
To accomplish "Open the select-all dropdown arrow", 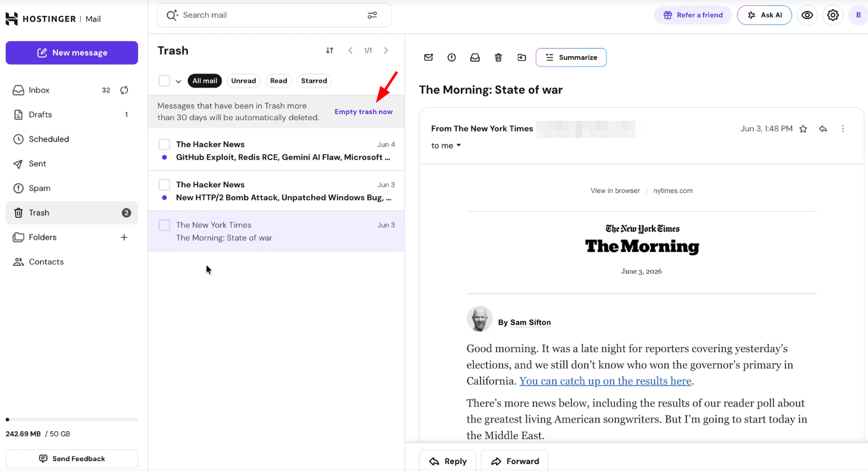I will (x=178, y=81).
